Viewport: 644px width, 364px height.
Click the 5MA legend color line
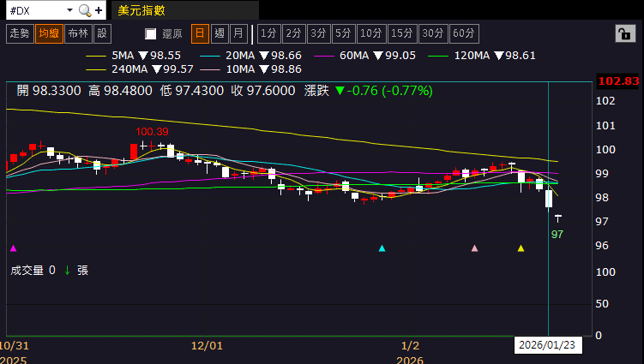coord(95,56)
